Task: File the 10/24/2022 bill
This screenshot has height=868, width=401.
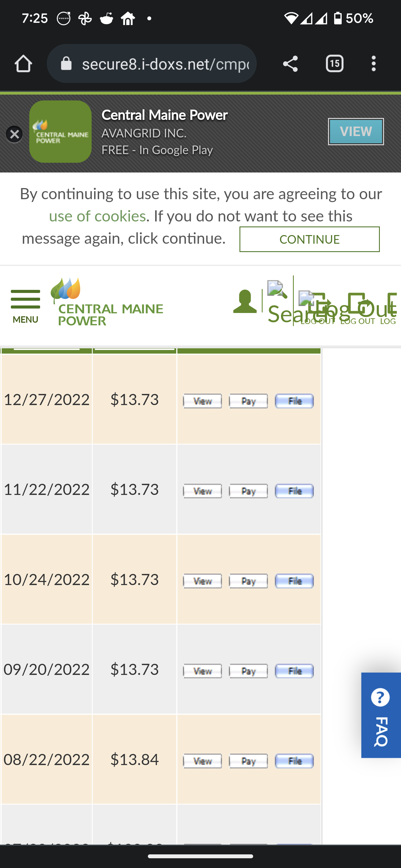Action: (294, 581)
